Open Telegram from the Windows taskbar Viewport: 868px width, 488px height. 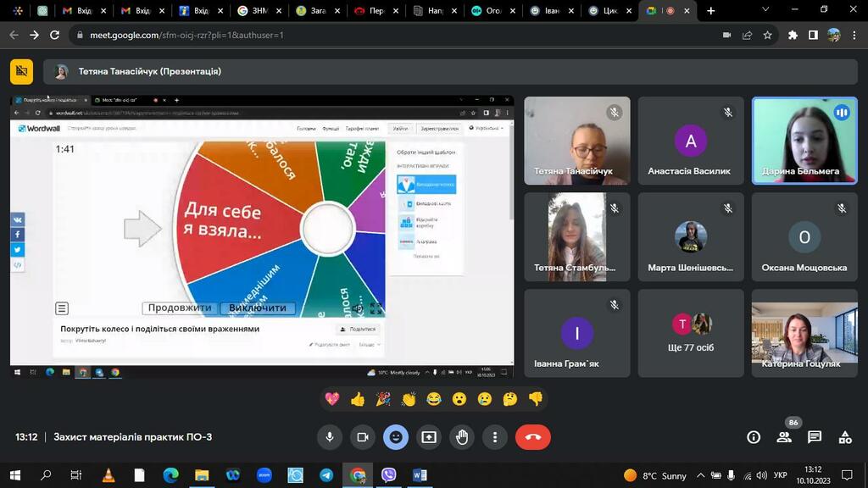coord(326,475)
